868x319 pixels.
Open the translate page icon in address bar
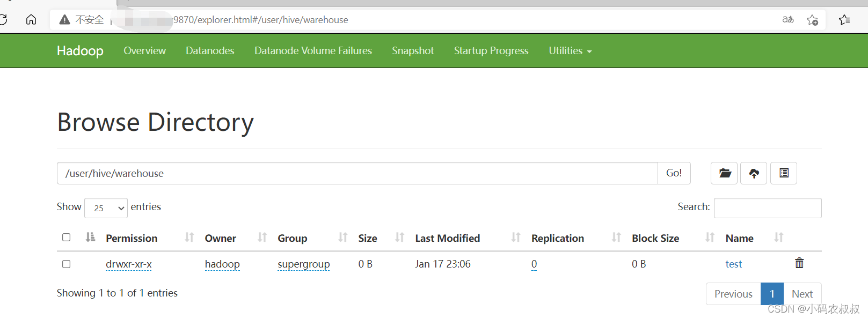[x=787, y=20]
